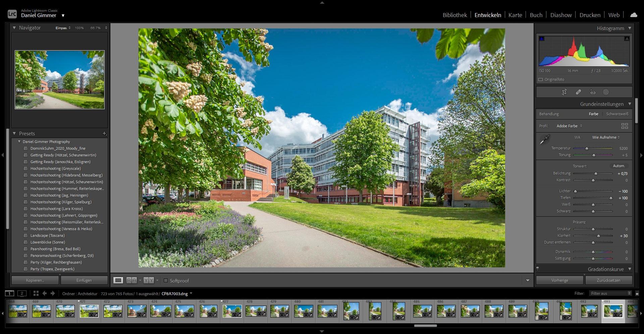Switch to the Entwickeln module

click(x=488, y=15)
